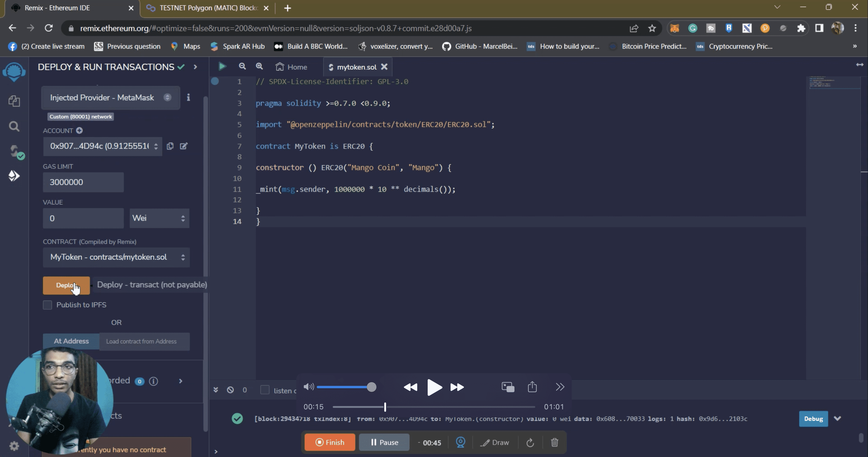Enable the Publish to IPFS checkbox
The image size is (868, 457).
[x=48, y=305]
